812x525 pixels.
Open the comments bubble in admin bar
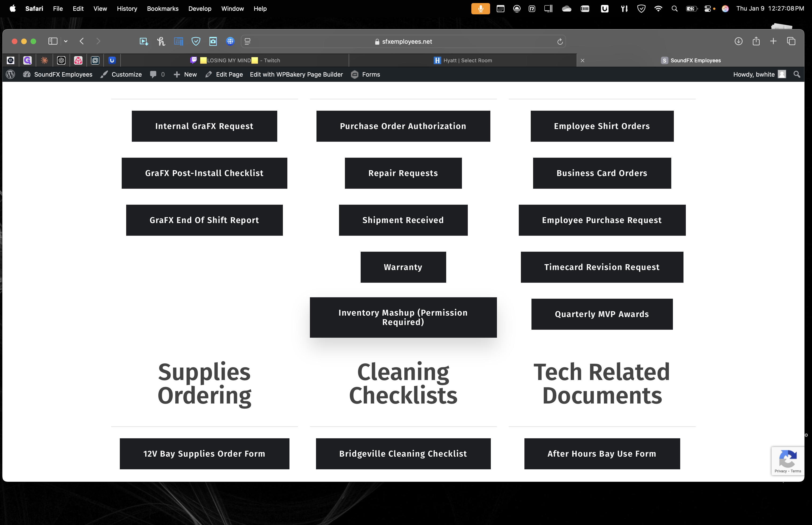157,74
